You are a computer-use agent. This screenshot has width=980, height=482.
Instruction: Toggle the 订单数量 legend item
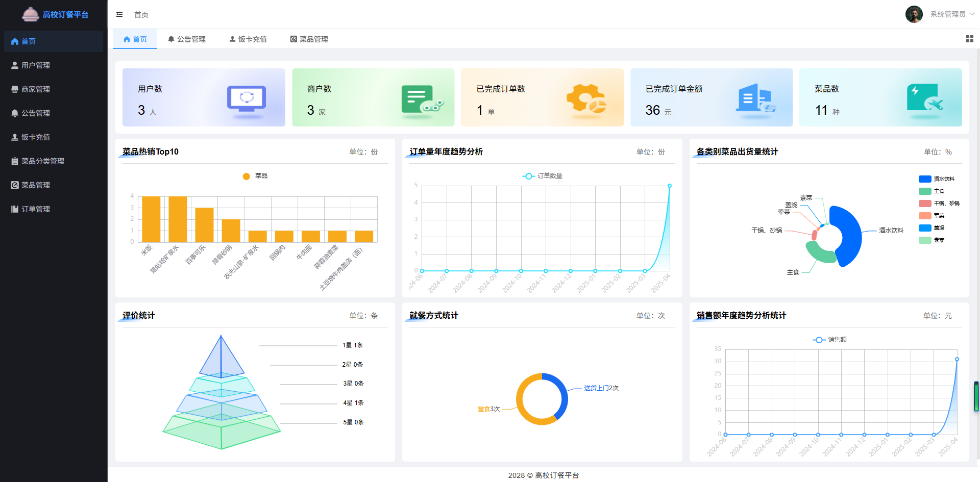[x=543, y=175]
